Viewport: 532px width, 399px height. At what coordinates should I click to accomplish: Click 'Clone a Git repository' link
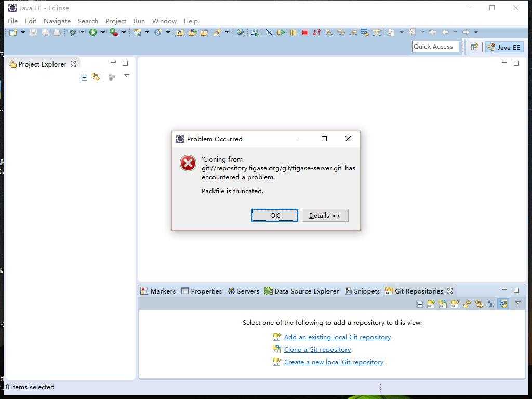(x=317, y=350)
